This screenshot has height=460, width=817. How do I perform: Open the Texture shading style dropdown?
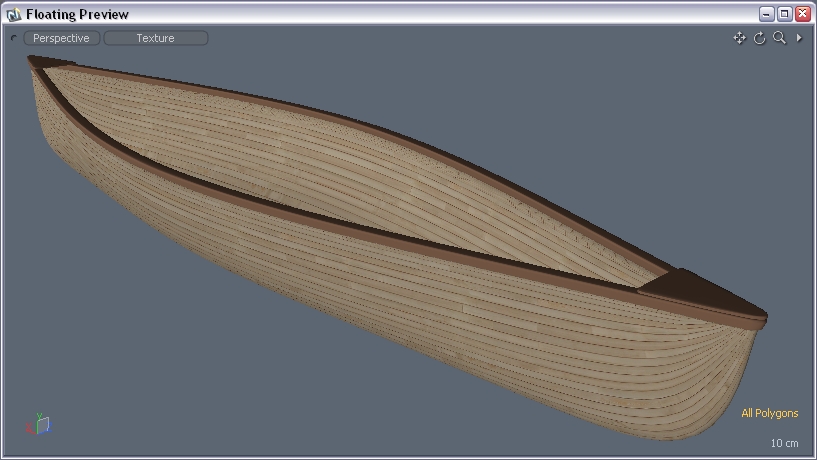coord(156,38)
